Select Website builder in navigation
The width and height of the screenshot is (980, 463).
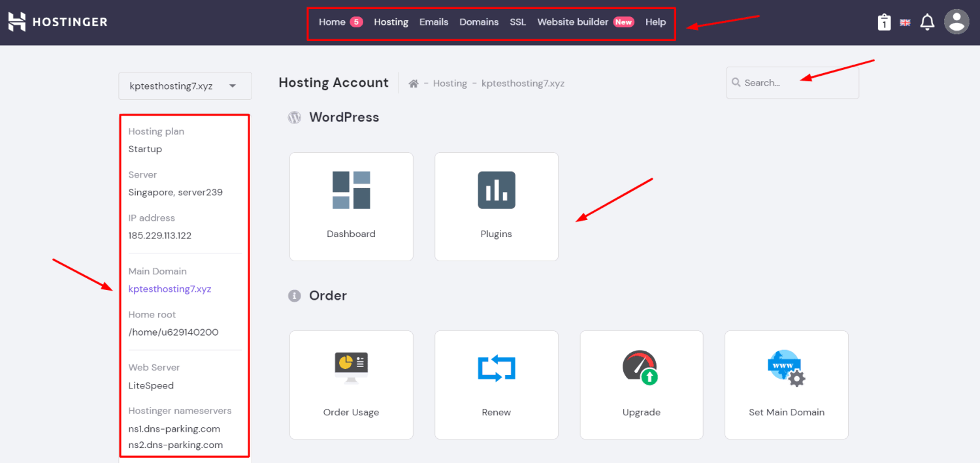[x=573, y=22]
